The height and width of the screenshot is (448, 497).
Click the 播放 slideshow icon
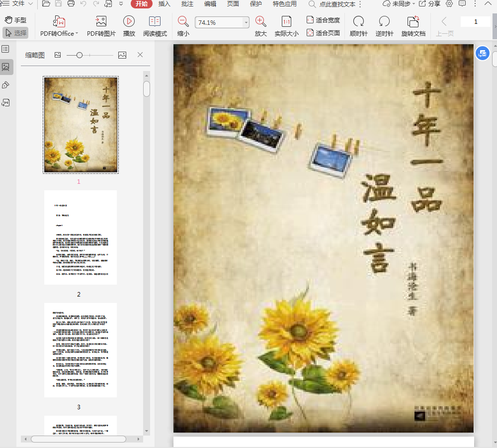coord(129,22)
